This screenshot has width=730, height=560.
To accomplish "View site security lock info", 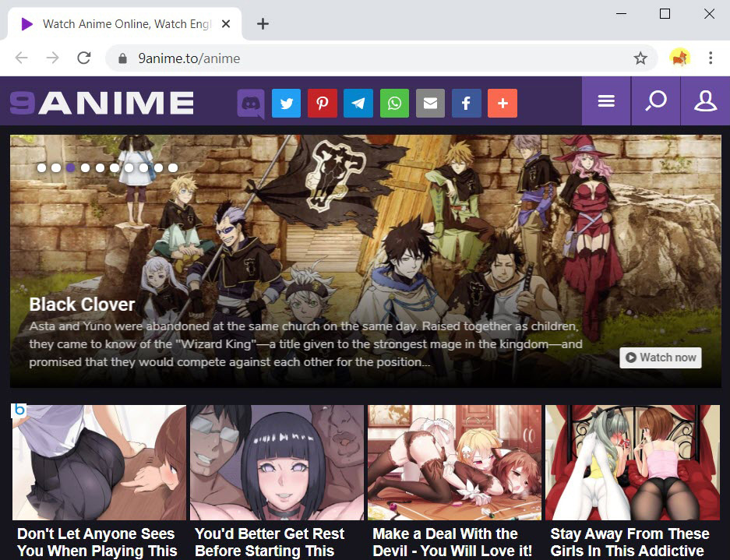I will pyautogui.click(x=122, y=58).
